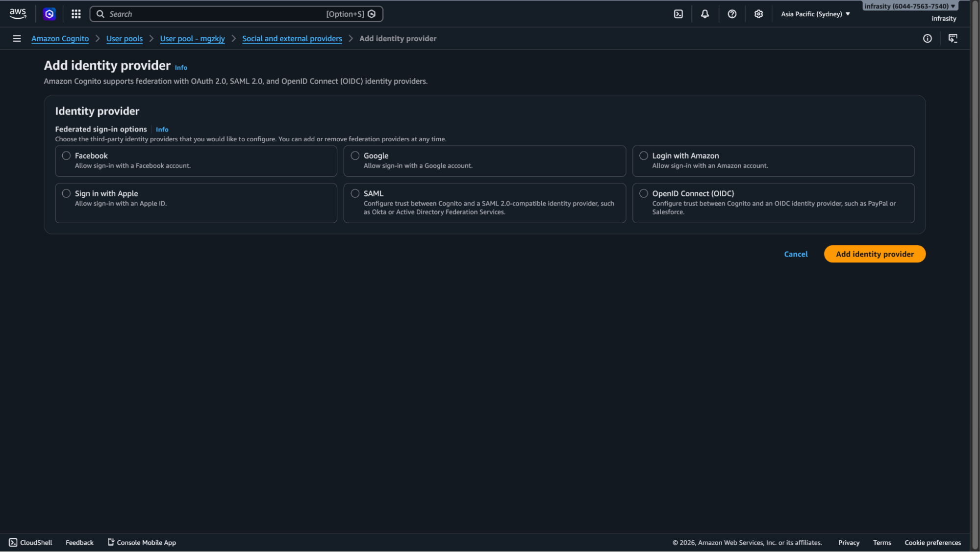Viewport: 980px width, 552px height.
Task: Open Cookie preferences in the footer
Action: click(932, 542)
